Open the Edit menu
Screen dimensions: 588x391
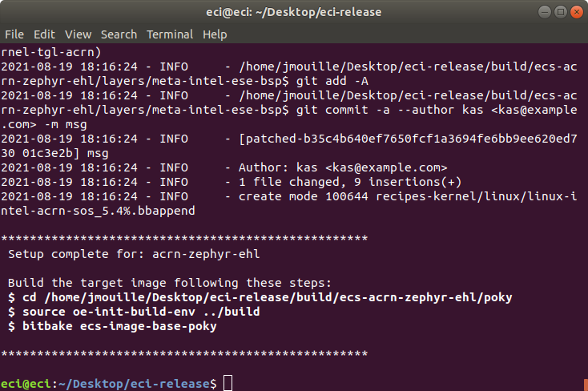(x=44, y=34)
